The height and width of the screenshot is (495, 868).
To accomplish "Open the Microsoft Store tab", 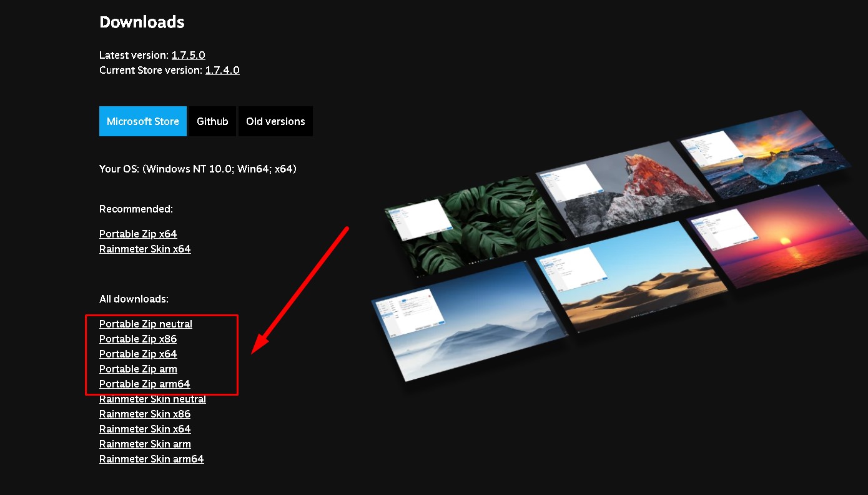I will [143, 121].
